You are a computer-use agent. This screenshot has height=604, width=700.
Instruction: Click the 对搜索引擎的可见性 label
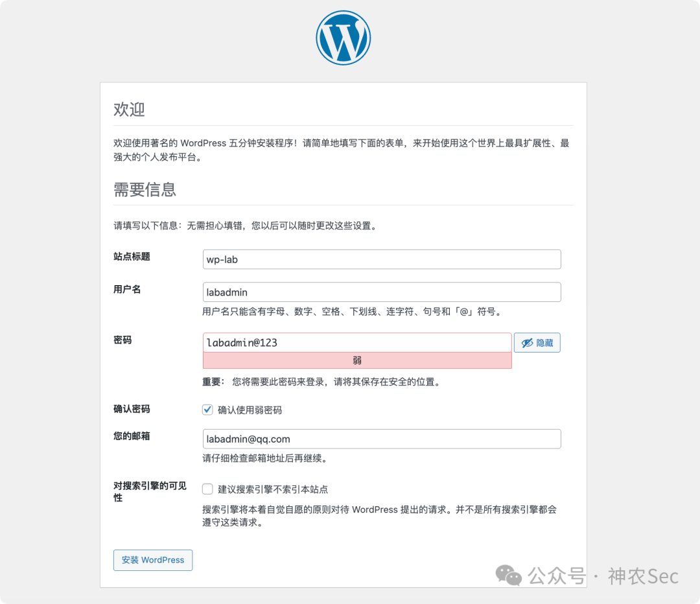[x=150, y=491]
